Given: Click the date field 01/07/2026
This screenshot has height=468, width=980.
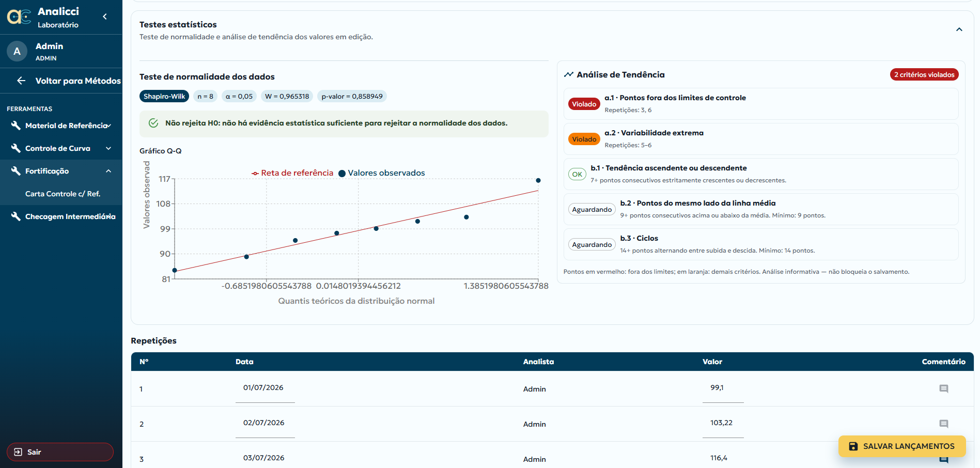Looking at the screenshot, I should point(265,388).
